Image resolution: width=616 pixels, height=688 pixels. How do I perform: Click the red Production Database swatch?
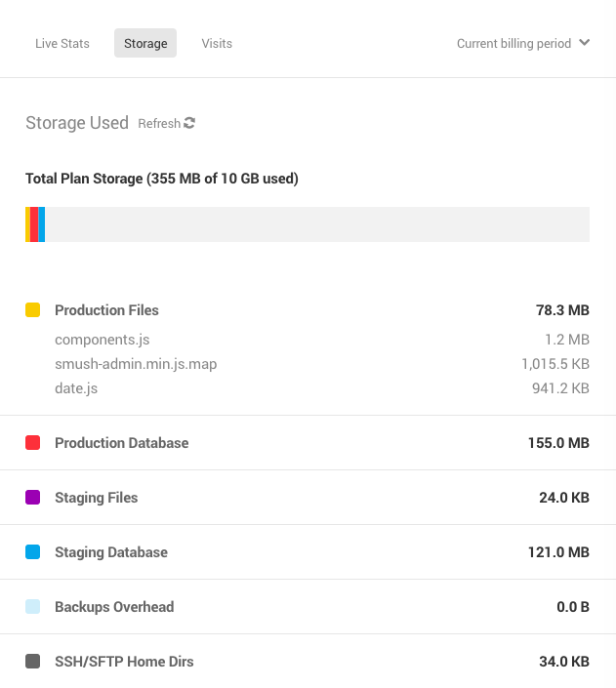tap(33, 443)
